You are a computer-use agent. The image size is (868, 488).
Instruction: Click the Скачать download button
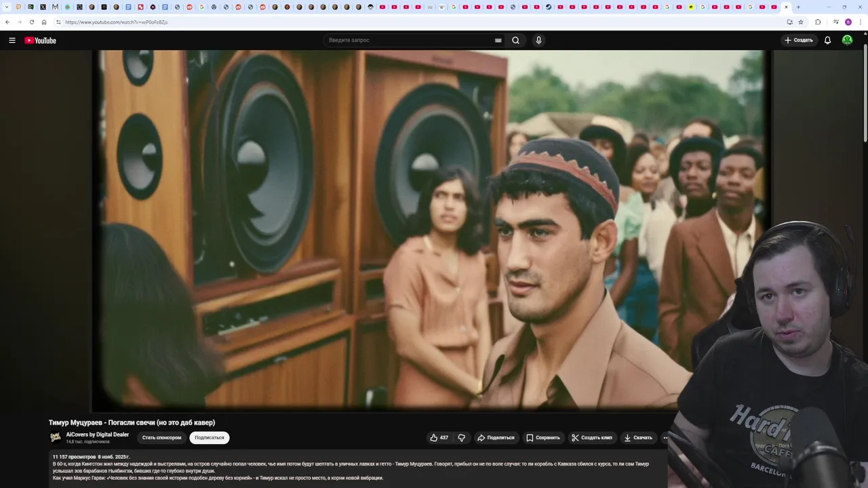[638, 438]
